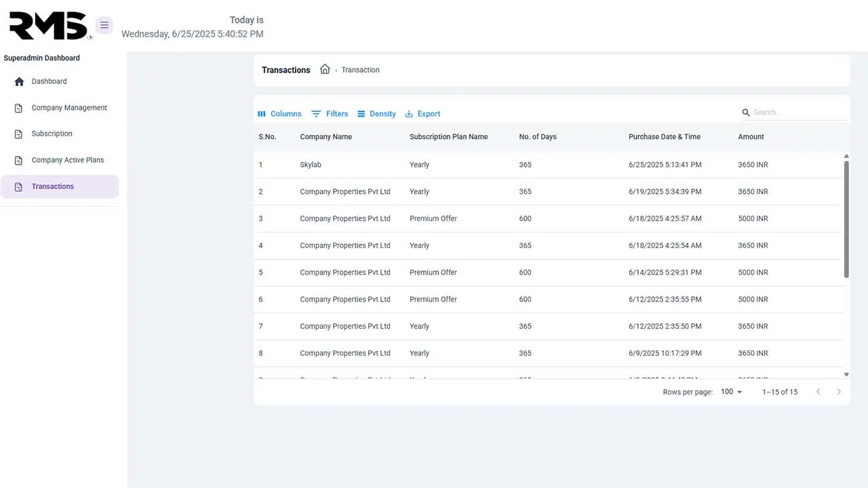Click the date 6/18/2025 4:25:54 AM
Image resolution: width=868 pixels, height=488 pixels.
coord(665,245)
